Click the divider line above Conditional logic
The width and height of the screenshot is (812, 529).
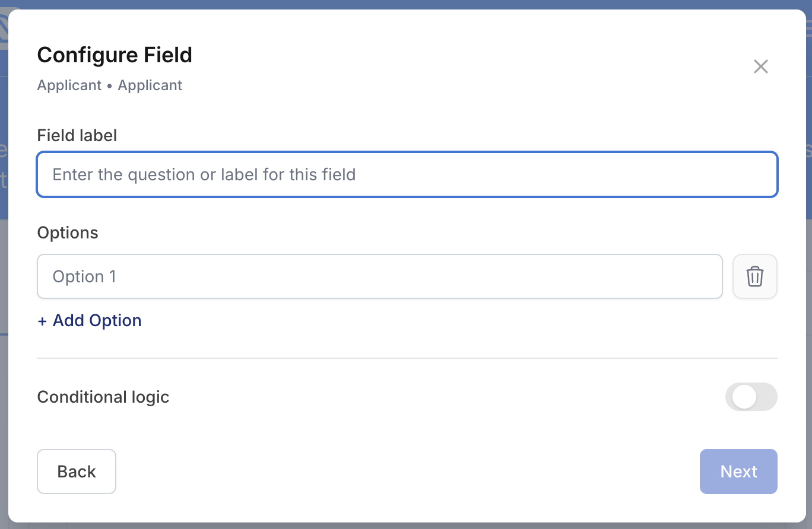click(407, 358)
